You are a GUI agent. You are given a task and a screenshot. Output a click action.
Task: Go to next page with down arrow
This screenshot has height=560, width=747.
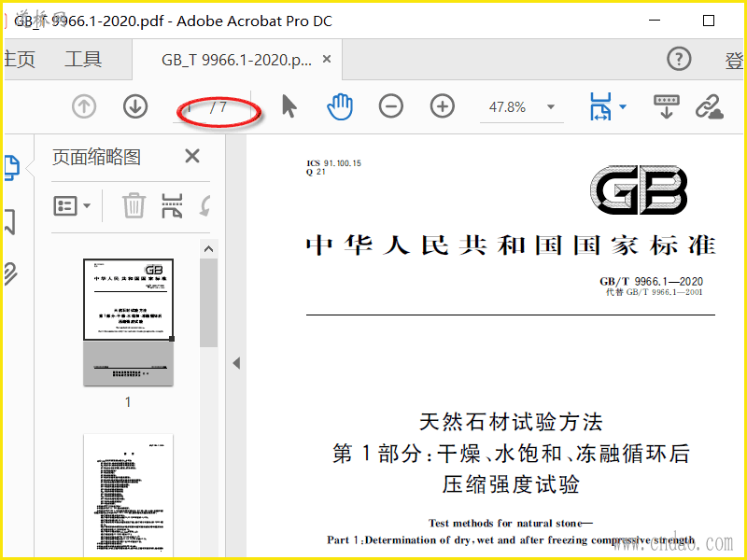coord(135,106)
